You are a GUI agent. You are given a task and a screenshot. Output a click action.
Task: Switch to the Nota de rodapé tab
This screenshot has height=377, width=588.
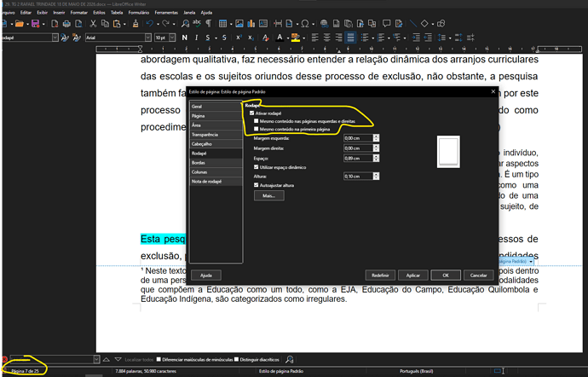pos(216,182)
